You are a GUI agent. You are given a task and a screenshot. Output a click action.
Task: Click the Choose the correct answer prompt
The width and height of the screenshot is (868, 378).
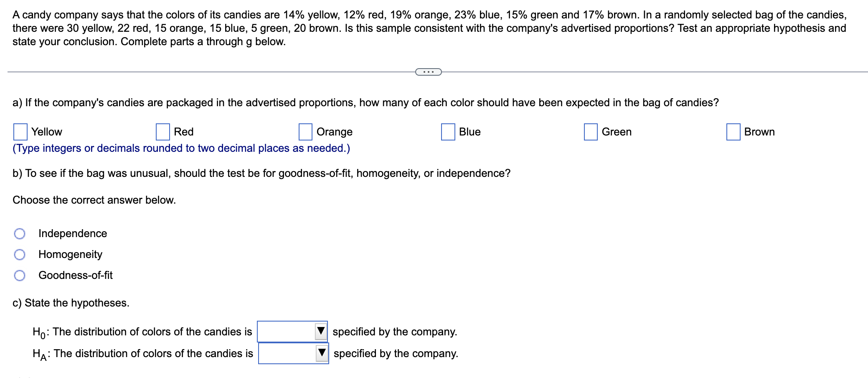tap(94, 200)
